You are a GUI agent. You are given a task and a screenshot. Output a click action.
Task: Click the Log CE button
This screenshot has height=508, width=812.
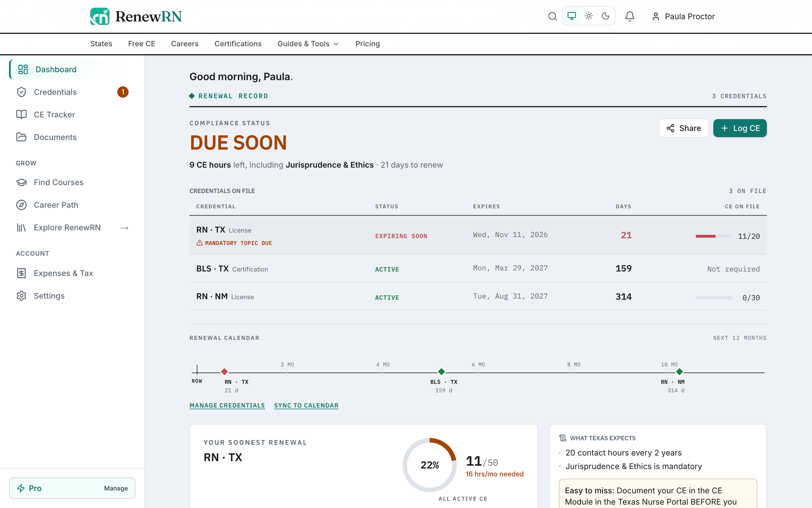[740, 128]
